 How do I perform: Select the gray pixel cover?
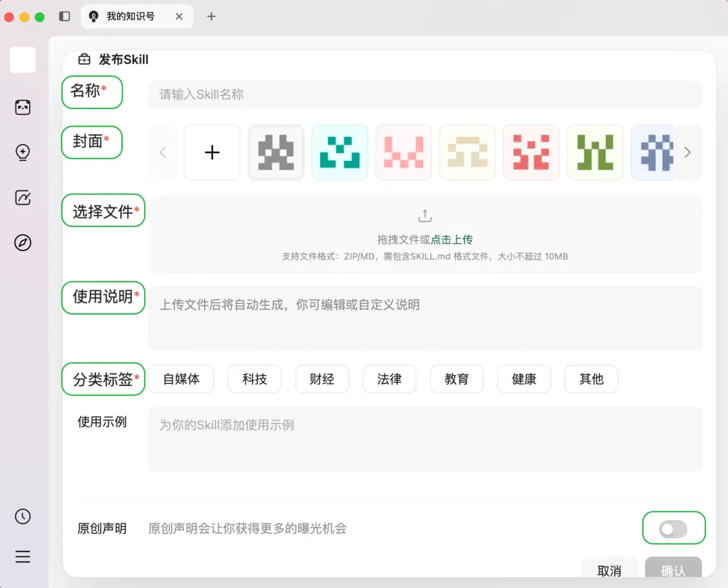point(276,152)
